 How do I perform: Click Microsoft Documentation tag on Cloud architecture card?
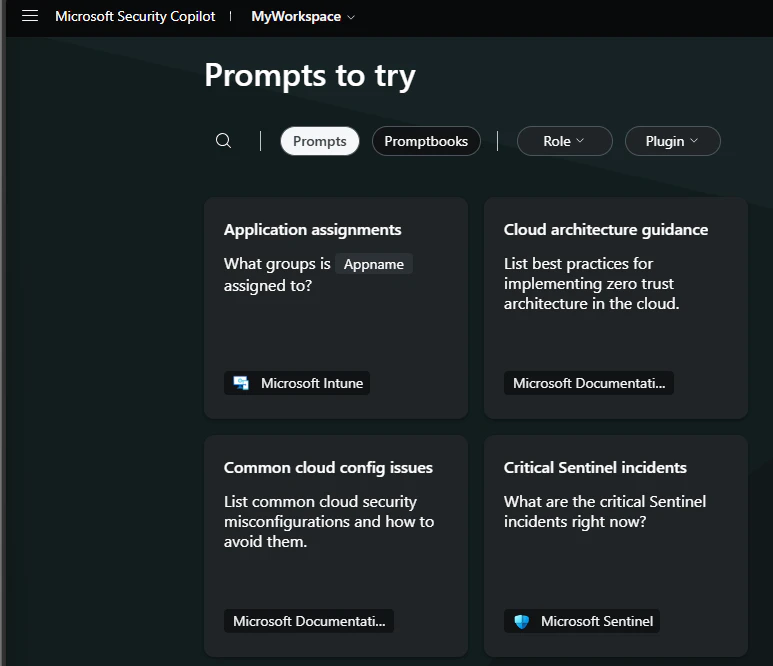click(589, 383)
